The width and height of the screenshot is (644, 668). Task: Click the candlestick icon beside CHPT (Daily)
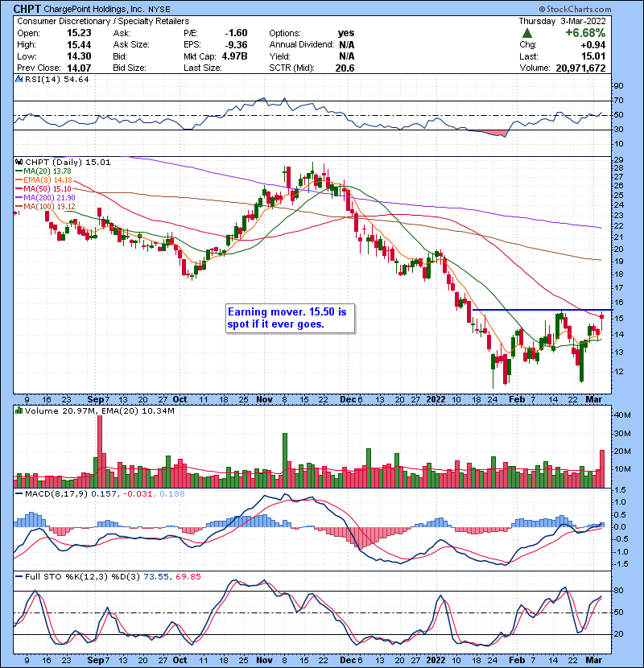point(19,162)
